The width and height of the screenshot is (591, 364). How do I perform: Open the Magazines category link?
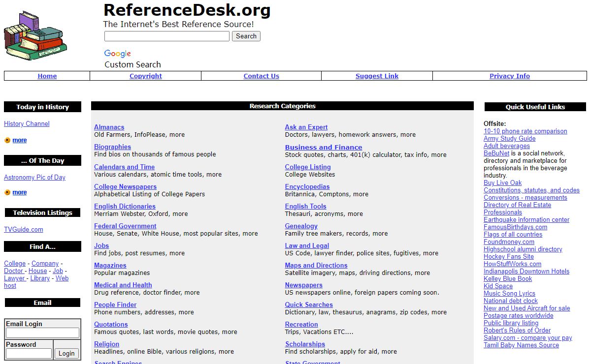[110, 265]
